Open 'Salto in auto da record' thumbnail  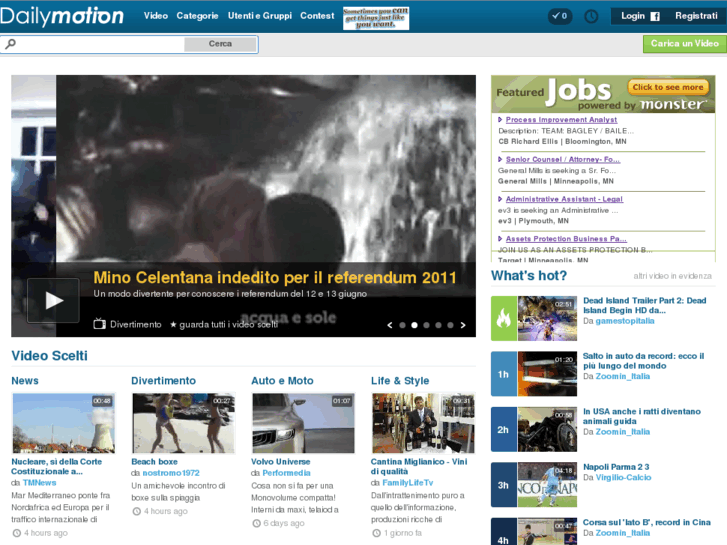coord(547,374)
